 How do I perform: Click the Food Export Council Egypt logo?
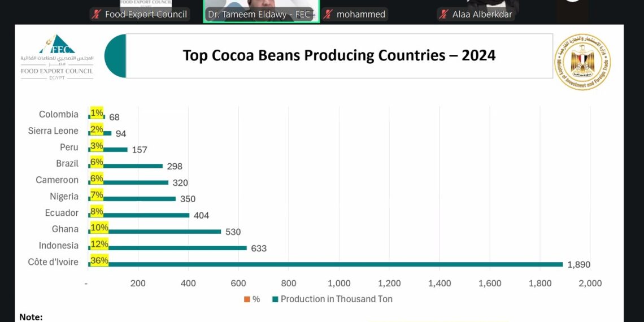(x=57, y=56)
